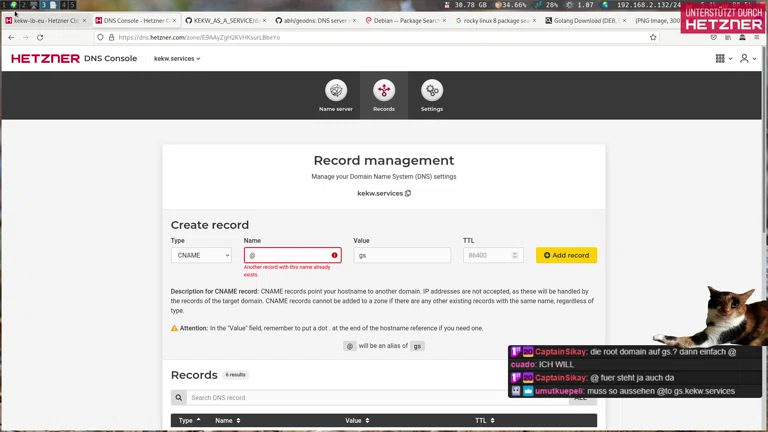Screen dimensions: 768x432
Task: Click the Add record button
Action: [566, 255]
